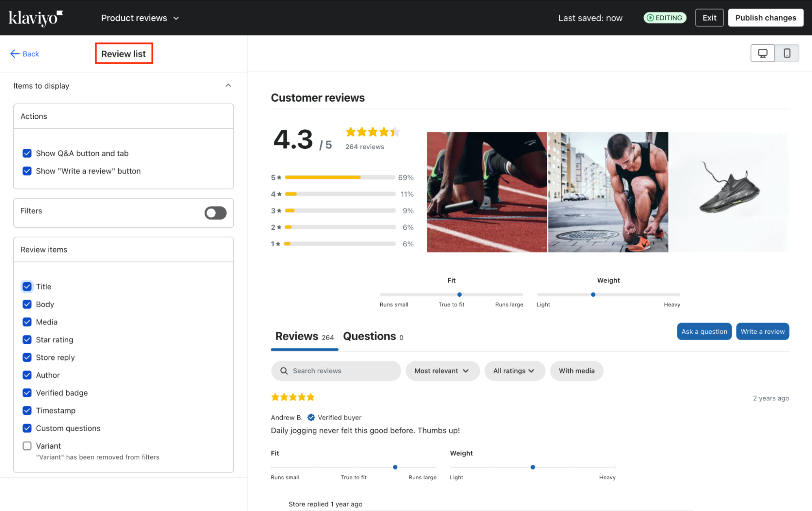Enable the Variant checkbox
The width and height of the screenshot is (812, 511).
[x=27, y=446]
